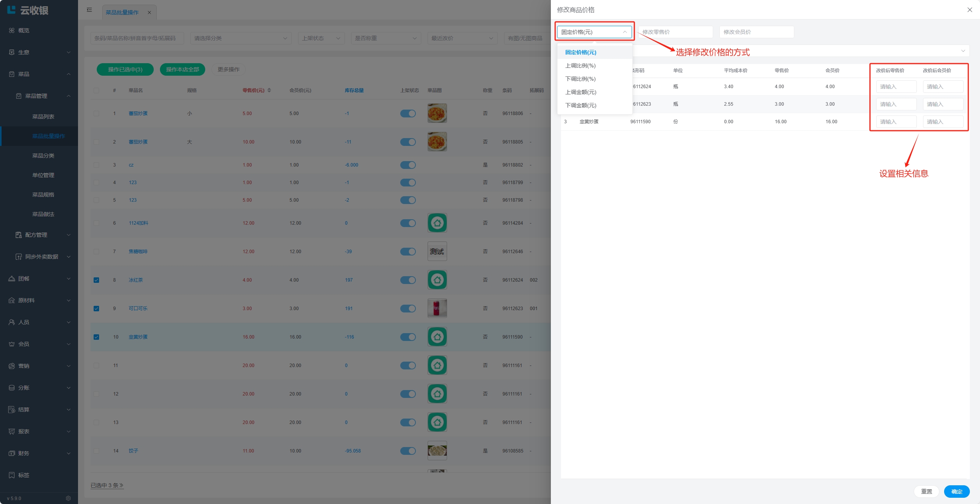980x504 pixels.
Task: Click the 确定 confirm button
Action: click(956, 492)
